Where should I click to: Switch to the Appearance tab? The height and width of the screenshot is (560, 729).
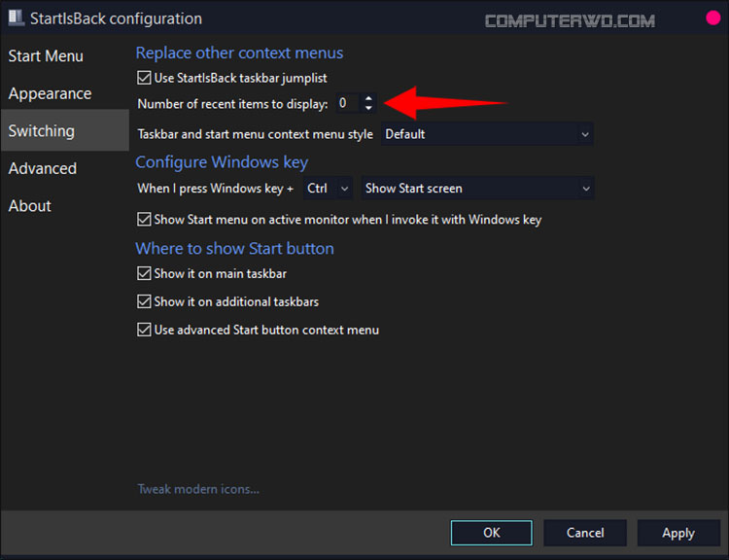point(50,93)
